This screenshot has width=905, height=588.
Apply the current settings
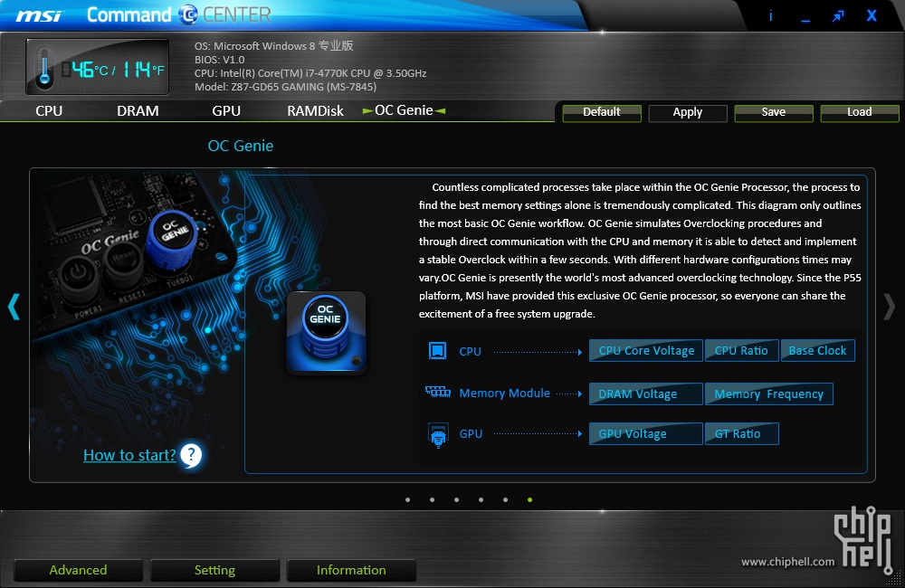[x=688, y=112]
